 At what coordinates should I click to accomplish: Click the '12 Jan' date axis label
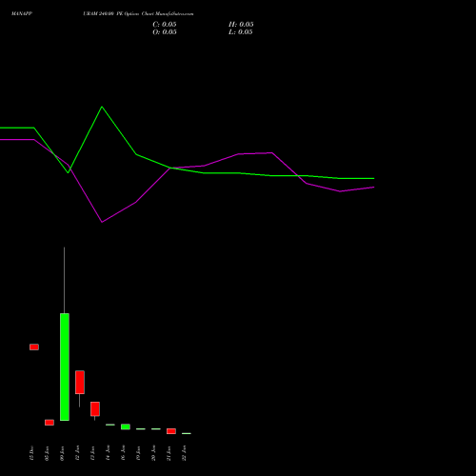coord(78,453)
